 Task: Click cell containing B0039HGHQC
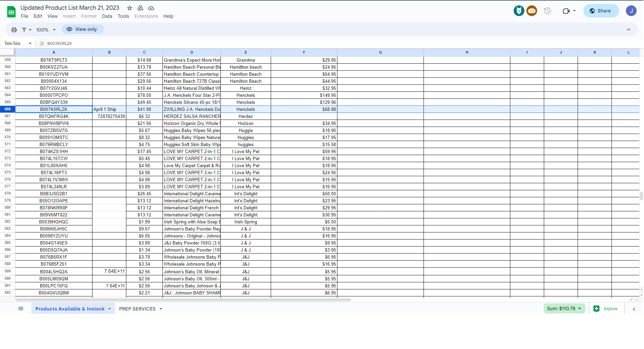[x=54, y=222]
